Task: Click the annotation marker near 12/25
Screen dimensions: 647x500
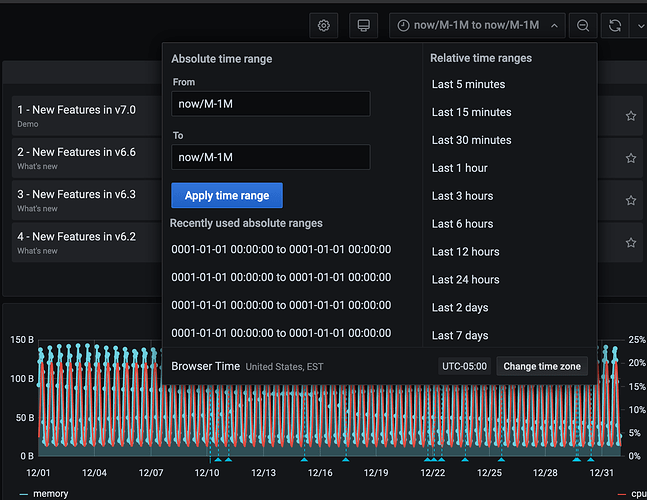Action: [x=501, y=459]
